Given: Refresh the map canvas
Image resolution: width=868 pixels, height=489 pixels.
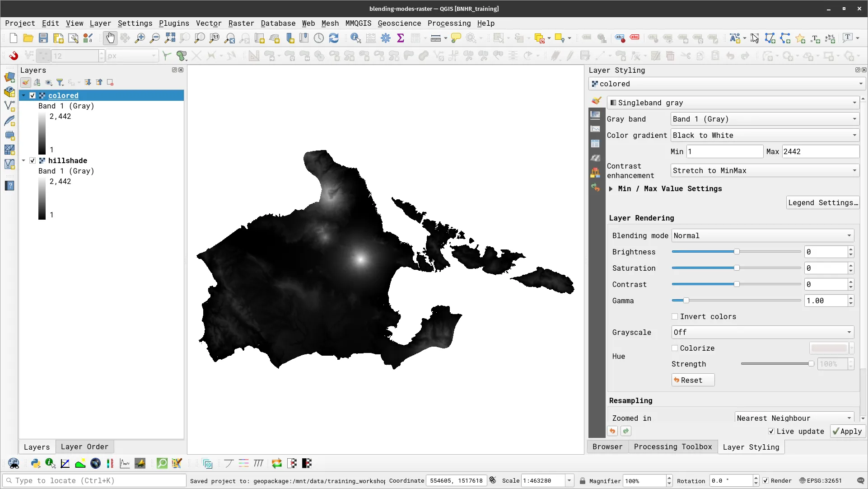Looking at the screenshot, I should click(x=334, y=38).
